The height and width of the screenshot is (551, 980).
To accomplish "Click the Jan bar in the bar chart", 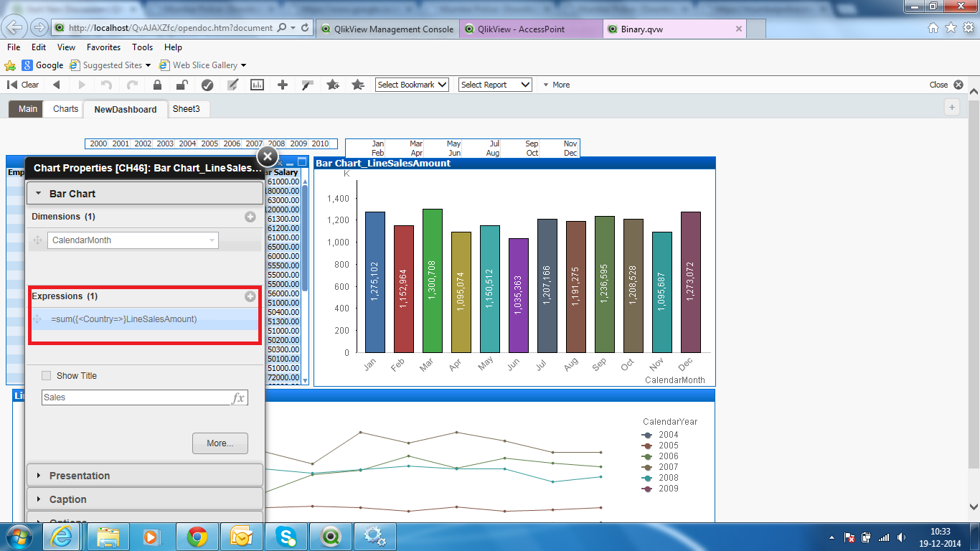I will pos(374,282).
